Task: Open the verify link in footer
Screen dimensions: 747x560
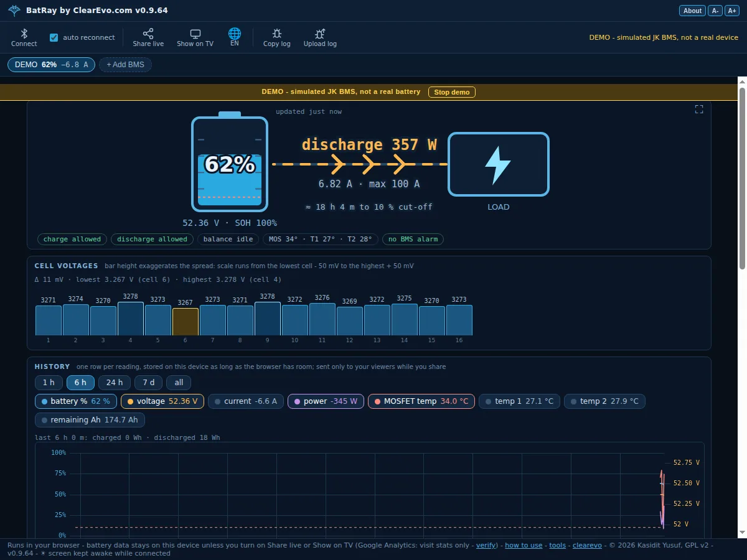Action: coord(486,545)
